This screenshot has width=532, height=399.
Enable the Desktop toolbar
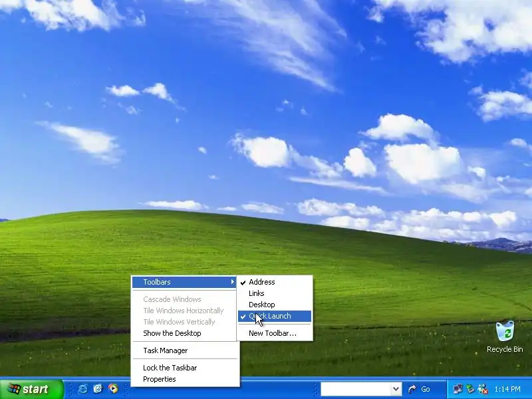coord(274,305)
